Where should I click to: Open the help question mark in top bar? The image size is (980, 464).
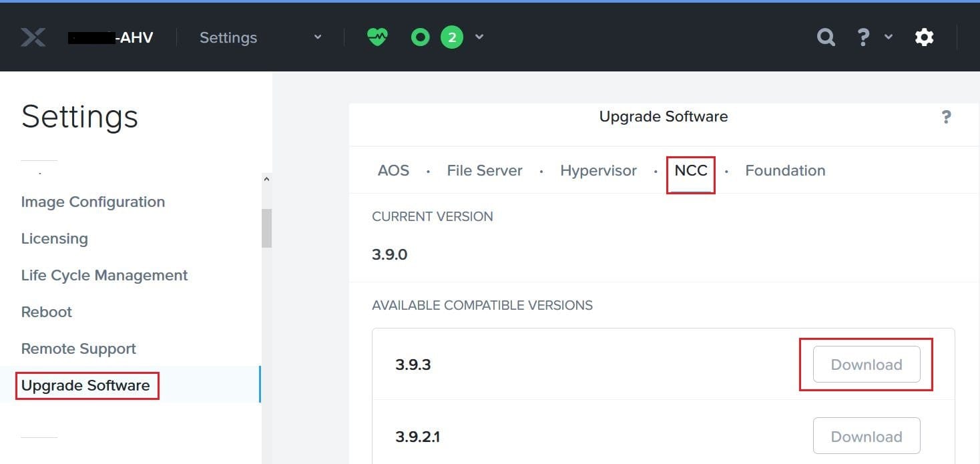click(x=863, y=37)
